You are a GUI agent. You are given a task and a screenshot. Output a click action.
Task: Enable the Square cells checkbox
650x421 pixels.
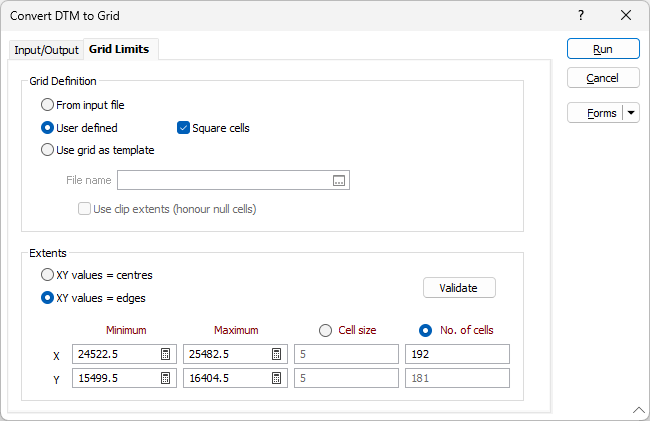coord(184,128)
